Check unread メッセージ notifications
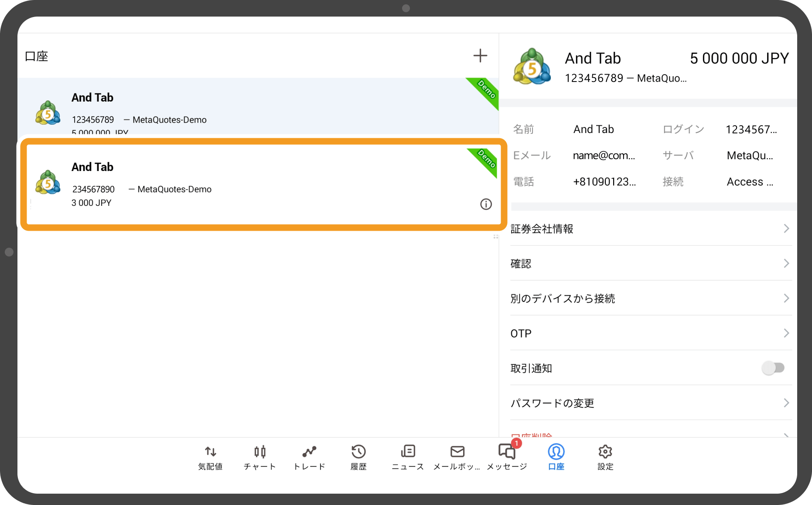 tap(506, 457)
